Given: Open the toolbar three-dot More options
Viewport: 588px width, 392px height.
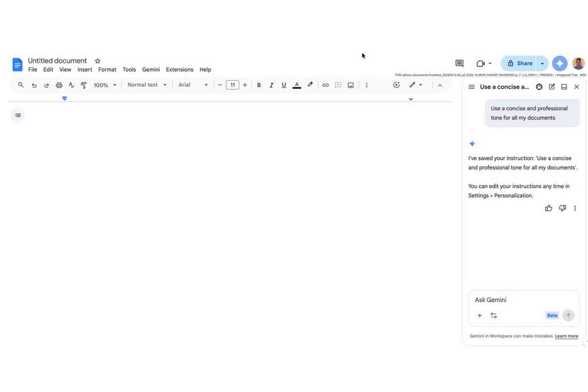Looking at the screenshot, I should tap(367, 85).
